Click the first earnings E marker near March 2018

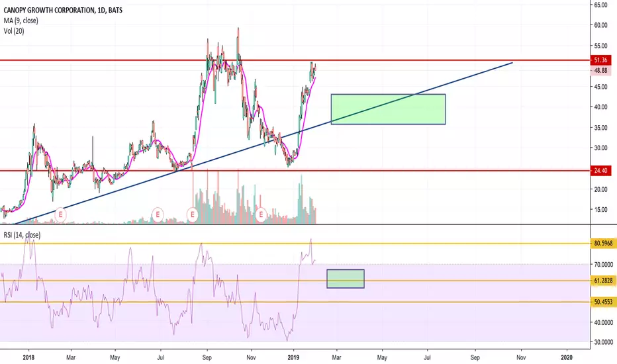[61, 214]
